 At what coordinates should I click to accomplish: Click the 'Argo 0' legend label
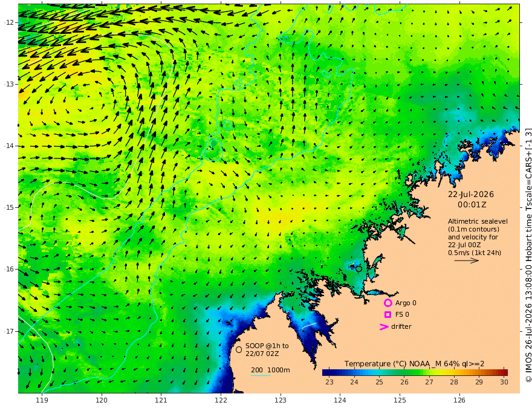pyautogui.click(x=406, y=303)
